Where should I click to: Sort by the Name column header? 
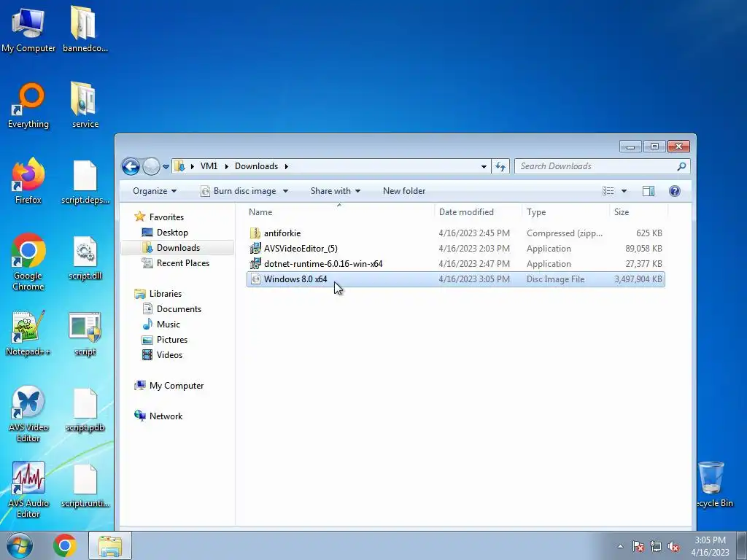(x=339, y=212)
